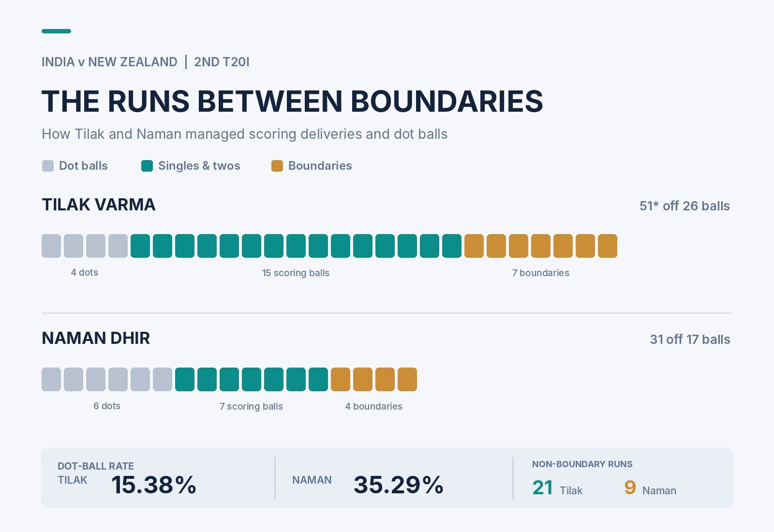This screenshot has width=774, height=532.
Task: Click the '4 boundaries' caption
Action: [374, 406]
